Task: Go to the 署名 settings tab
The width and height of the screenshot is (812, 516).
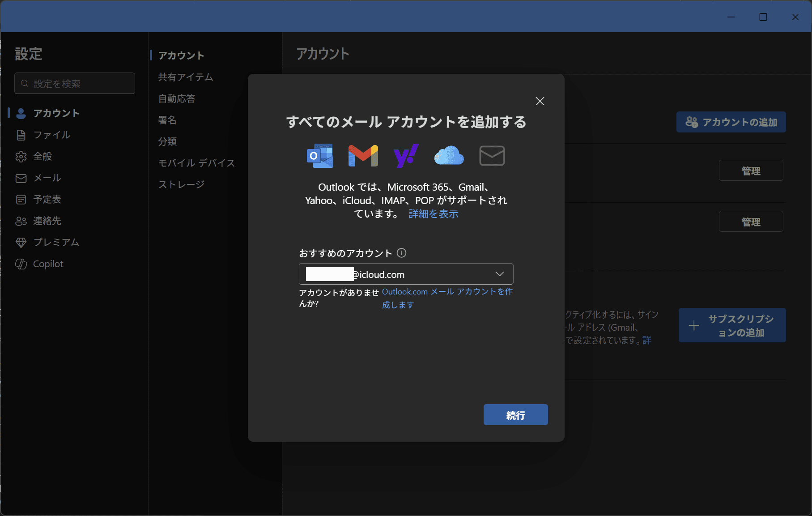Action: click(167, 120)
